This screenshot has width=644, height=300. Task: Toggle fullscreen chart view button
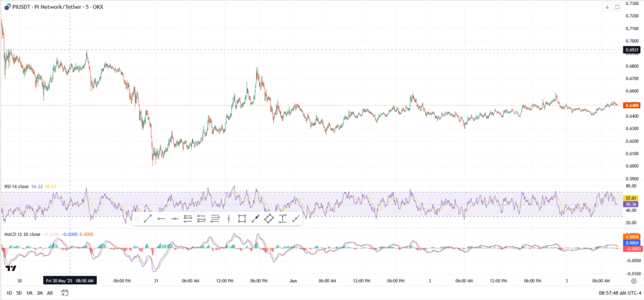(617, 7)
